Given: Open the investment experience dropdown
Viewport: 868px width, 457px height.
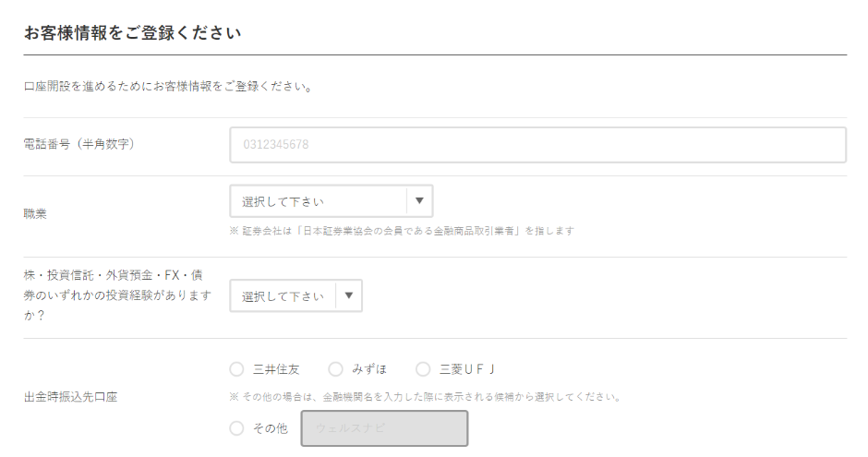Looking at the screenshot, I should pos(295,296).
